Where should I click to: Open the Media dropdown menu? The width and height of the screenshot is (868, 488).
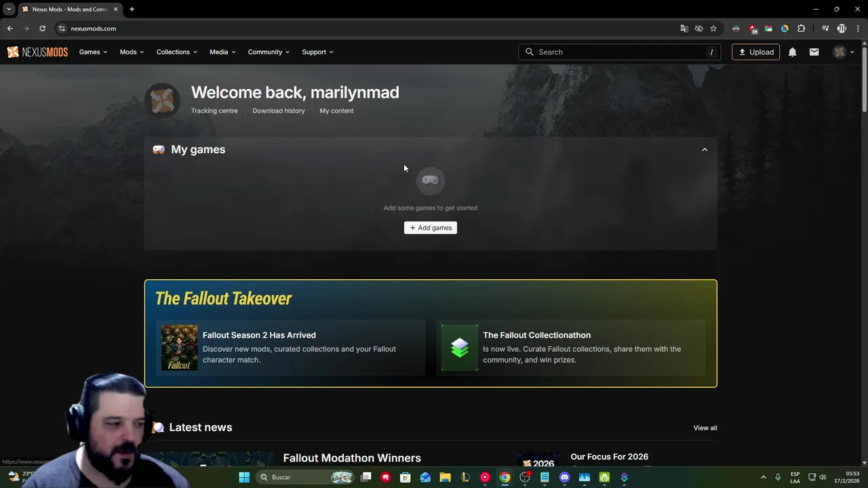[x=222, y=52]
